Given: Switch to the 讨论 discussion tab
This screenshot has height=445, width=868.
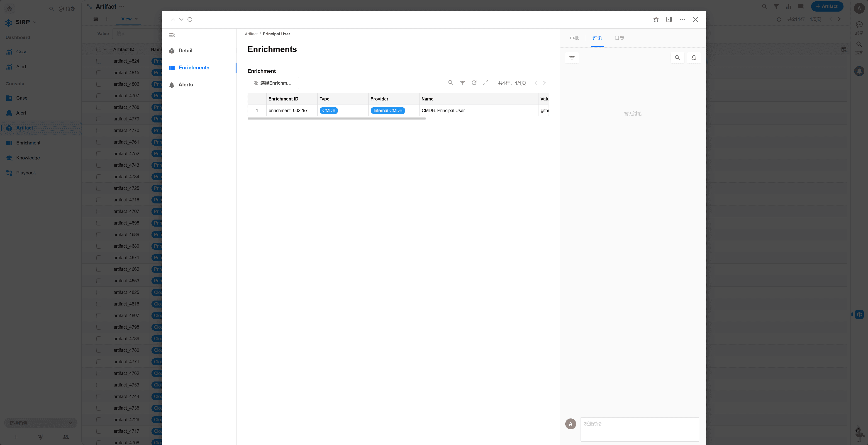Looking at the screenshot, I should 597,38.
